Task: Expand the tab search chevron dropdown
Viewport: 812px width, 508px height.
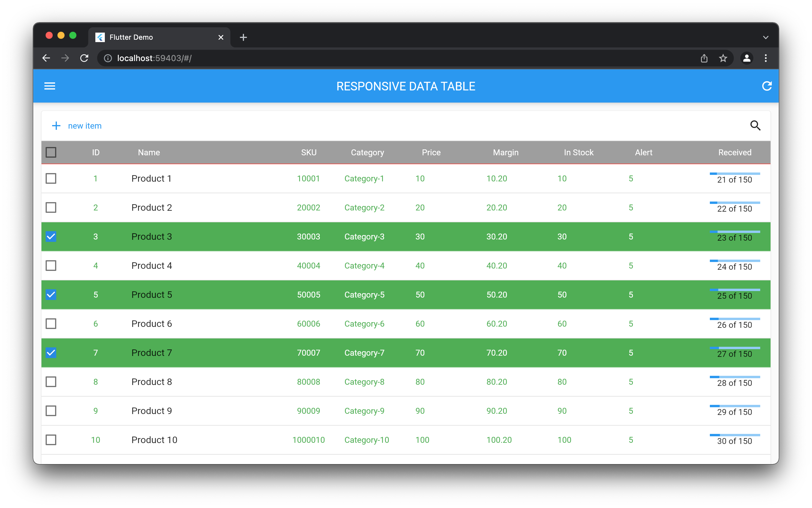Action: coord(766,37)
